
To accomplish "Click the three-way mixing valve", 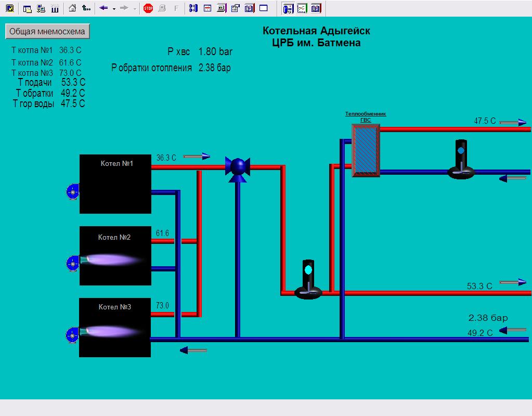I will click(238, 166).
